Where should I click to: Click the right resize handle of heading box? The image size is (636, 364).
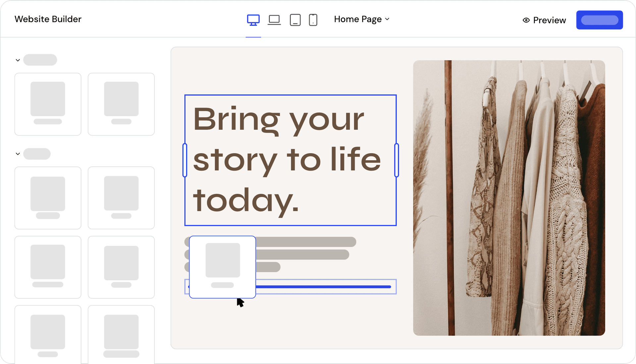pos(397,160)
